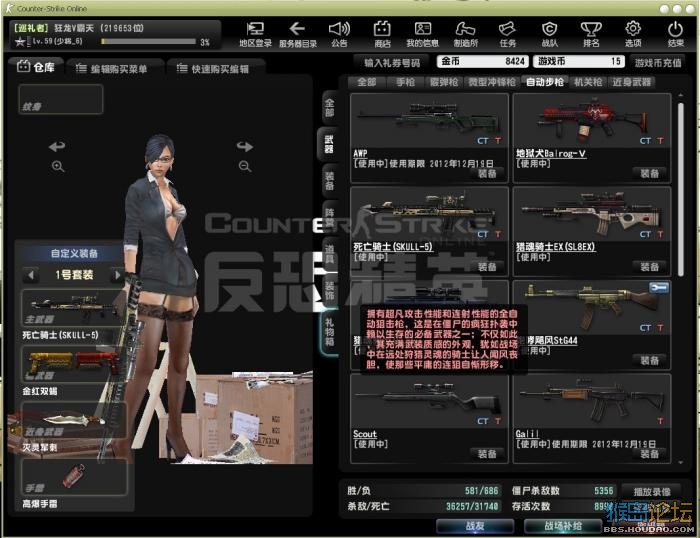700x538 pixels.
Task: Select the 地狱犬Balrog-V weapon card
Action: pyautogui.click(x=592, y=138)
